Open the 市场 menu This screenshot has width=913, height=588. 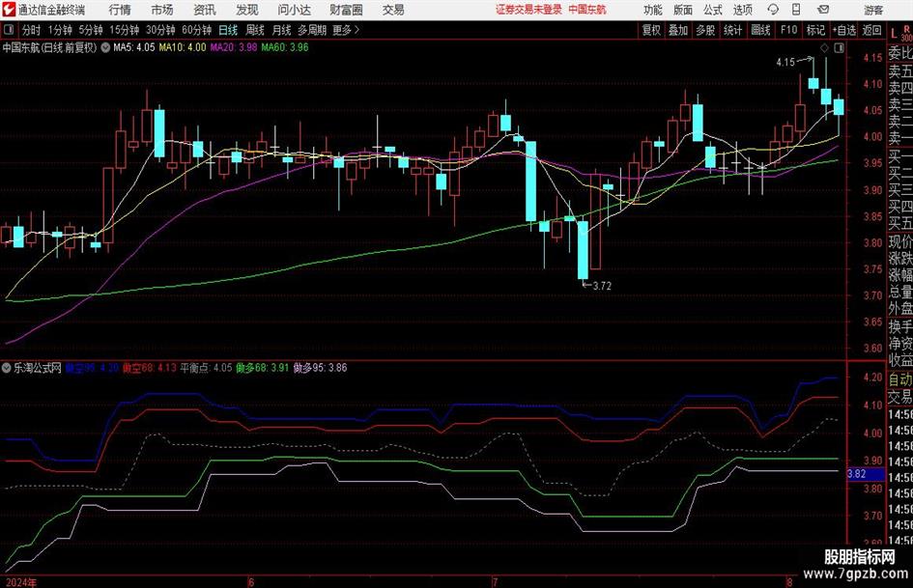coord(162,10)
